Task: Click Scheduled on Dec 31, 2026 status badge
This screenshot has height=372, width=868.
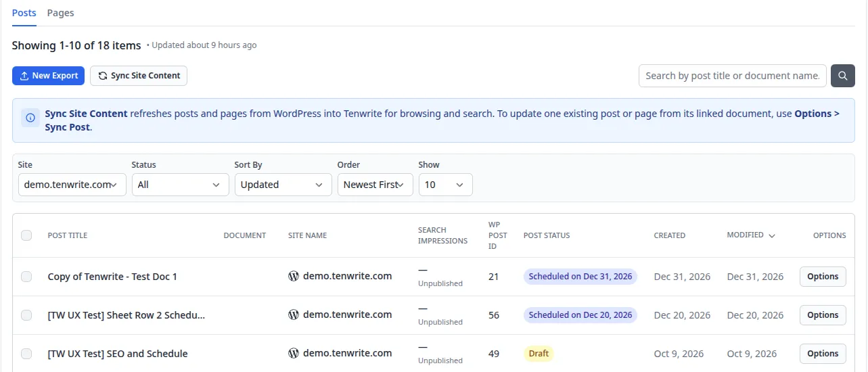Action: pyautogui.click(x=580, y=277)
